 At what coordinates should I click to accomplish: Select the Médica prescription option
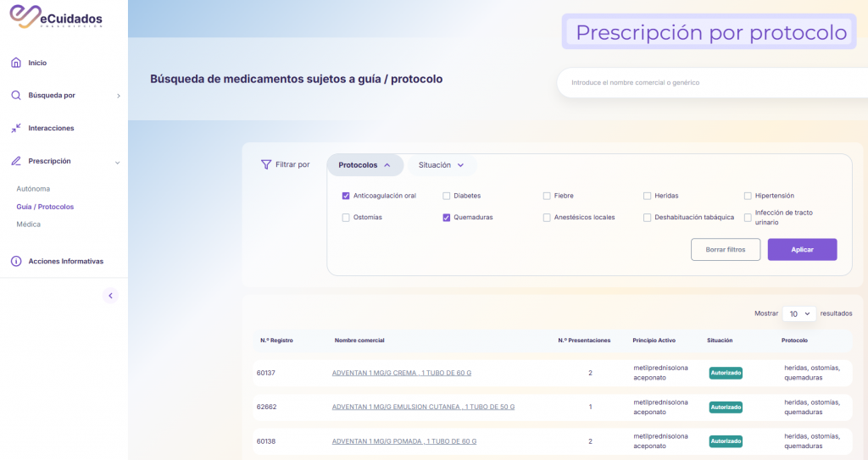tap(28, 224)
